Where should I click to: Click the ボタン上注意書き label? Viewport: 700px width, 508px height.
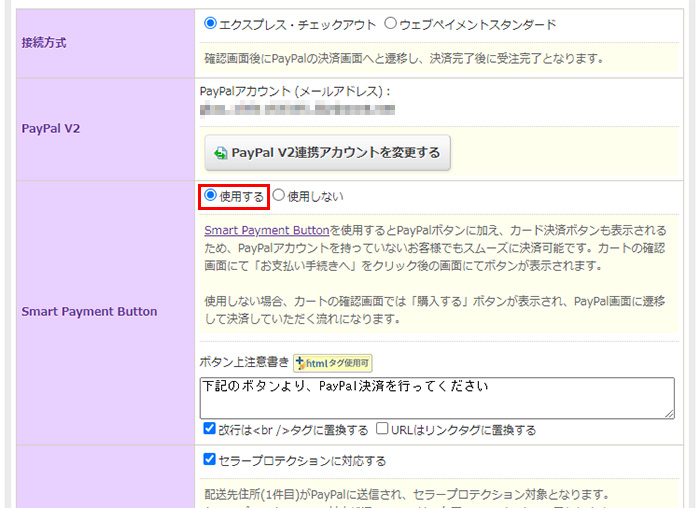[244, 362]
